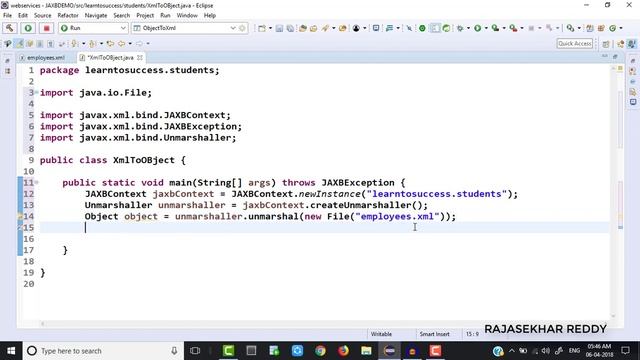Click the warning marker on line 14
This screenshot has height=360, width=640.
[x=20, y=216]
